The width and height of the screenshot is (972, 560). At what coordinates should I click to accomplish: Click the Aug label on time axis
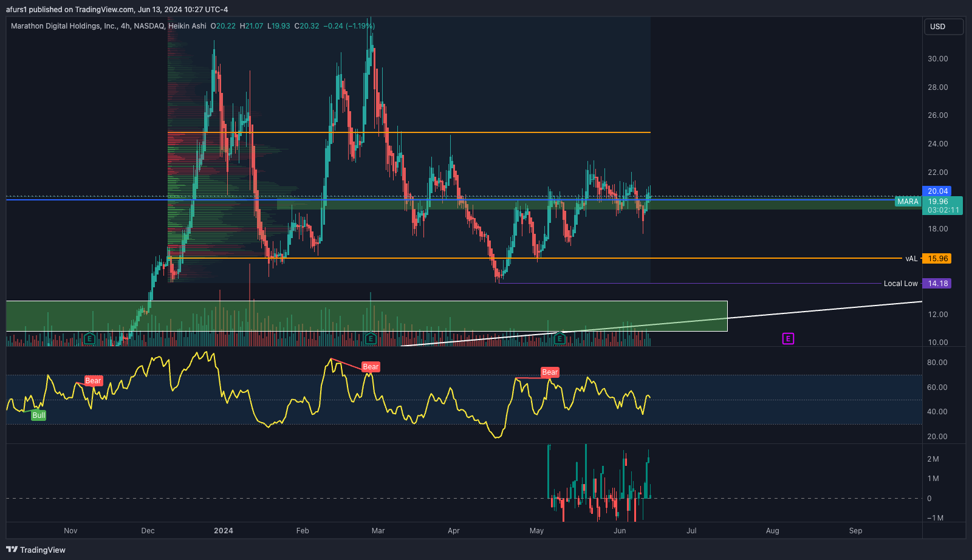(772, 531)
